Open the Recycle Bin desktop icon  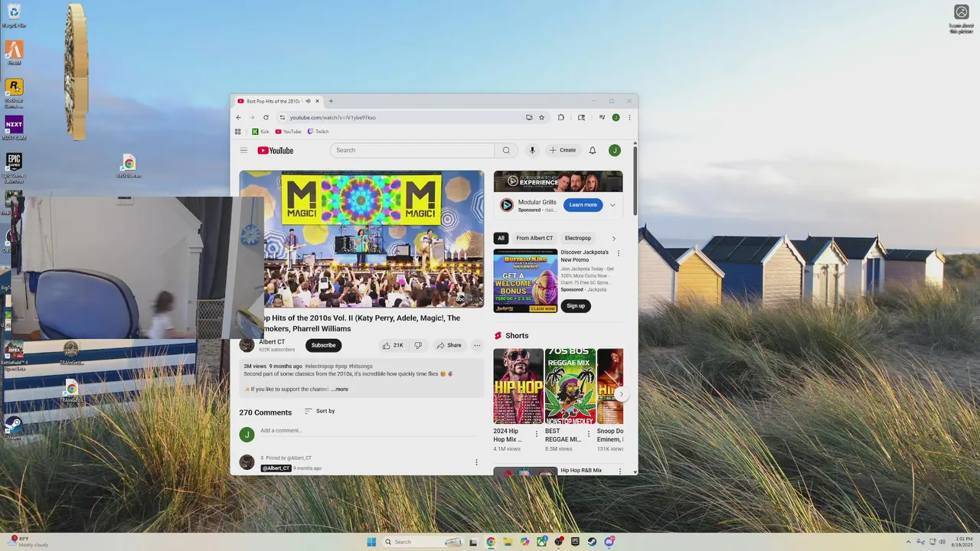(x=14, y=16)
